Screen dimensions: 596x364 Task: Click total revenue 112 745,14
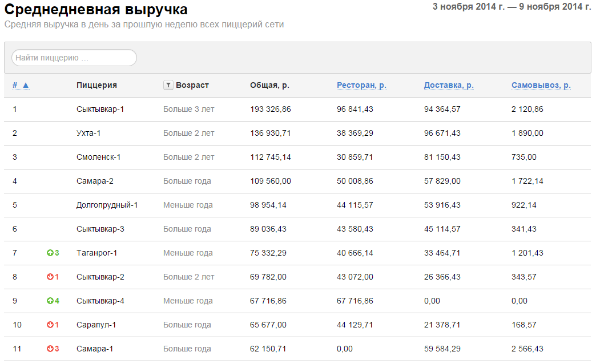(x=270, y=157)
